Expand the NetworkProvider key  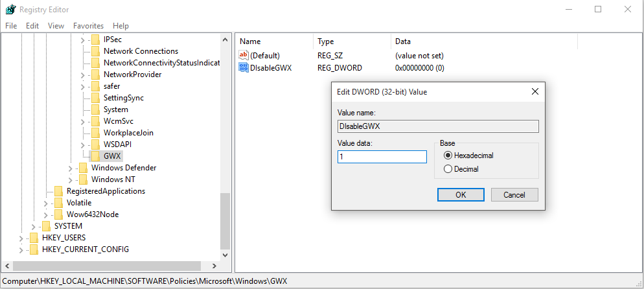82,75
